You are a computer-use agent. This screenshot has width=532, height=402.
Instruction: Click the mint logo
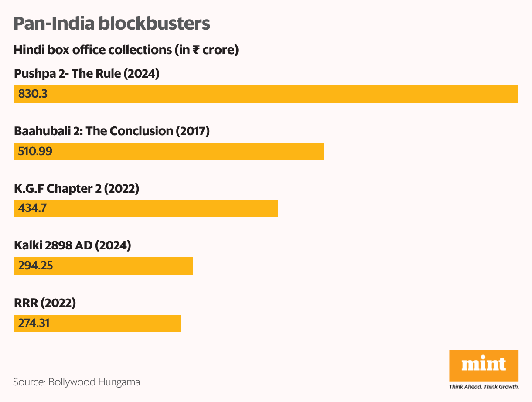click(x=484, y=365)
